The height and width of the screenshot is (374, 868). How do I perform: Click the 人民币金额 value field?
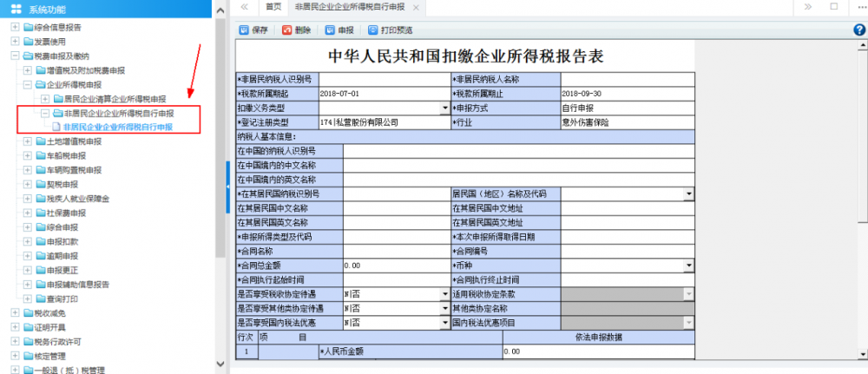598,351
